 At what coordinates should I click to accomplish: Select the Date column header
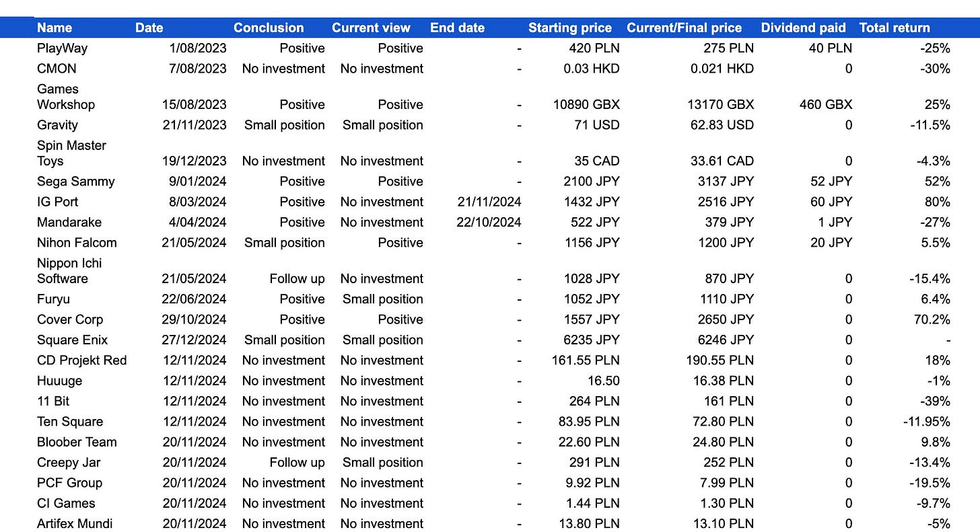[149, 28]
